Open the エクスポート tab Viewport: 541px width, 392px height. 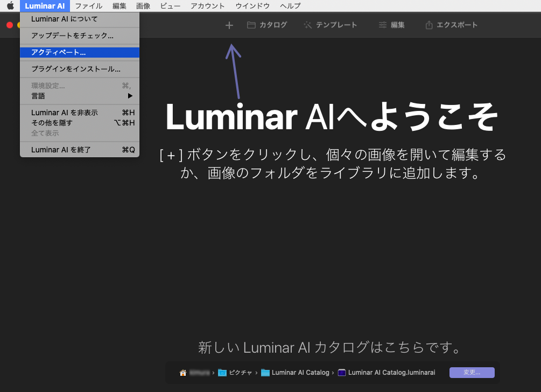click(451, 25)
